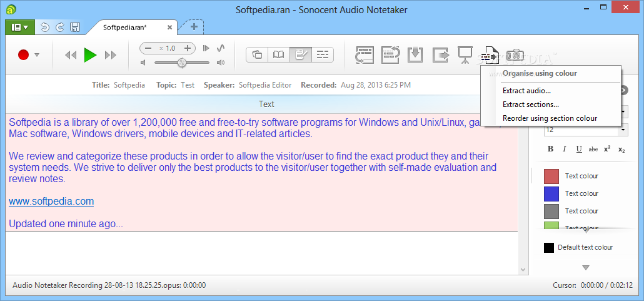Click the first sections loop toolbar icon

coord(365,54)
